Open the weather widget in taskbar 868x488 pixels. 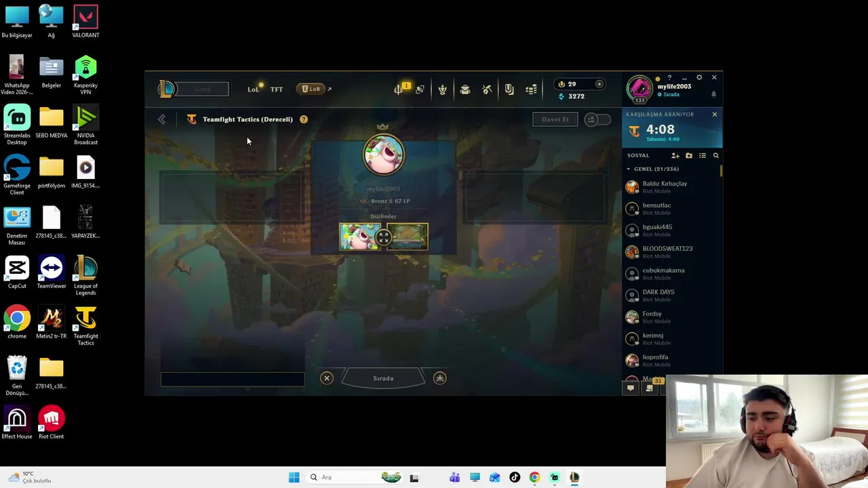(31, 477)
